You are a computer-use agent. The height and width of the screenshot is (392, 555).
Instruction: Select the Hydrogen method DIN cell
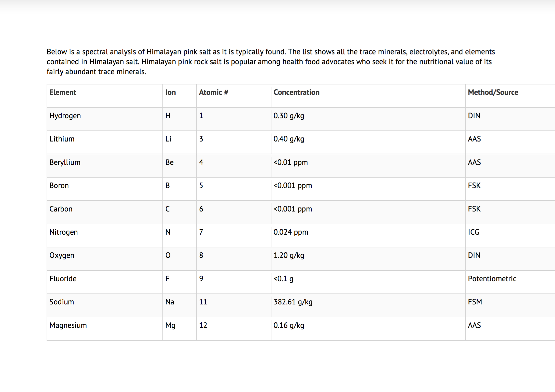[474, 116]
